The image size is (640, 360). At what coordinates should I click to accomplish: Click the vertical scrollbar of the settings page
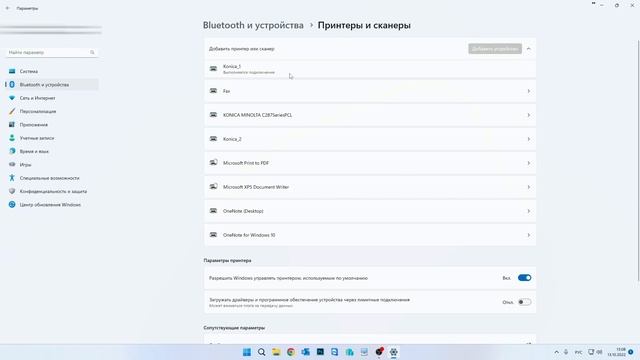638,160
